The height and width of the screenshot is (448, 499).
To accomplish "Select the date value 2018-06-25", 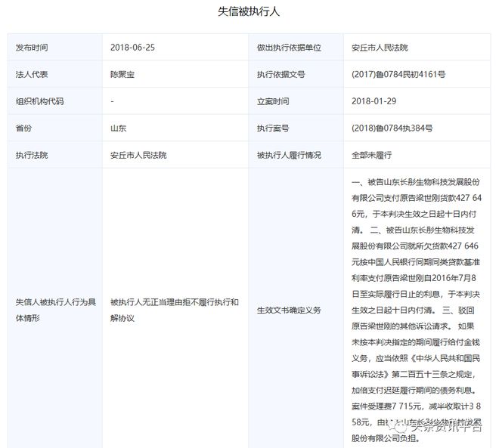I will (132, 48).
